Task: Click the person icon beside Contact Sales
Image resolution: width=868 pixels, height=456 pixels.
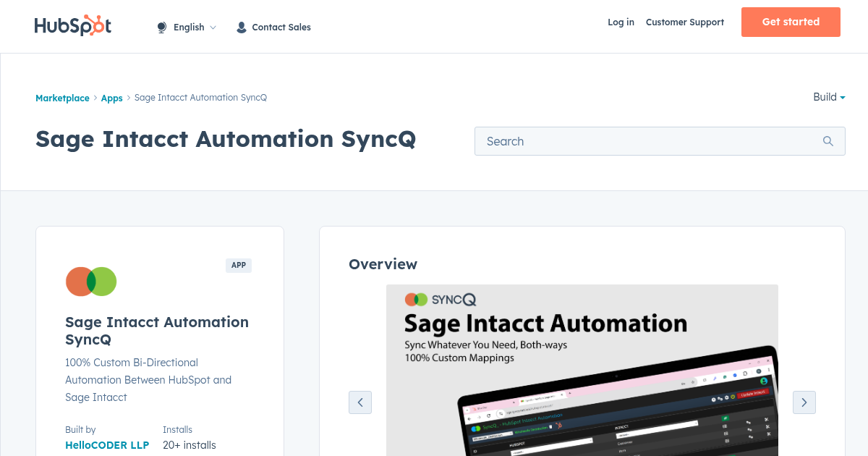Action: click(x=241, y=27)
